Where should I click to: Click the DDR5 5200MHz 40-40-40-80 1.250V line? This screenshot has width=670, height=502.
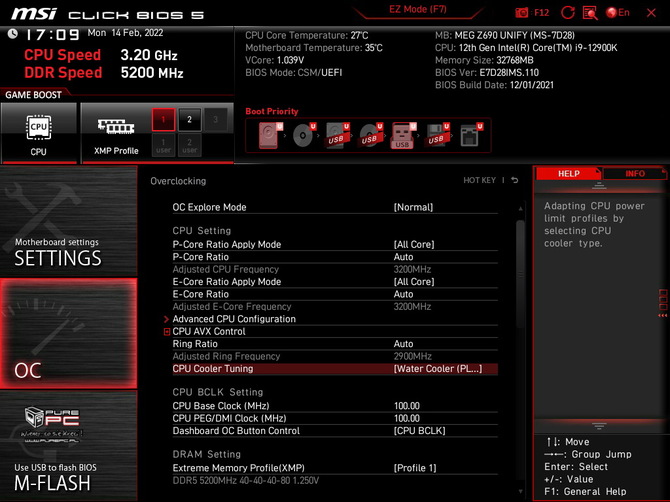pyautogui.click(x=246, y=481)
